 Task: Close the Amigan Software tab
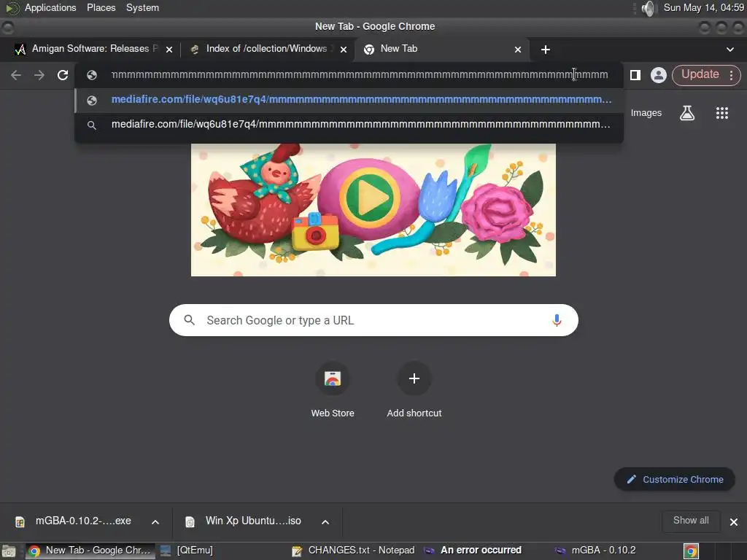(x=169, y=50)
